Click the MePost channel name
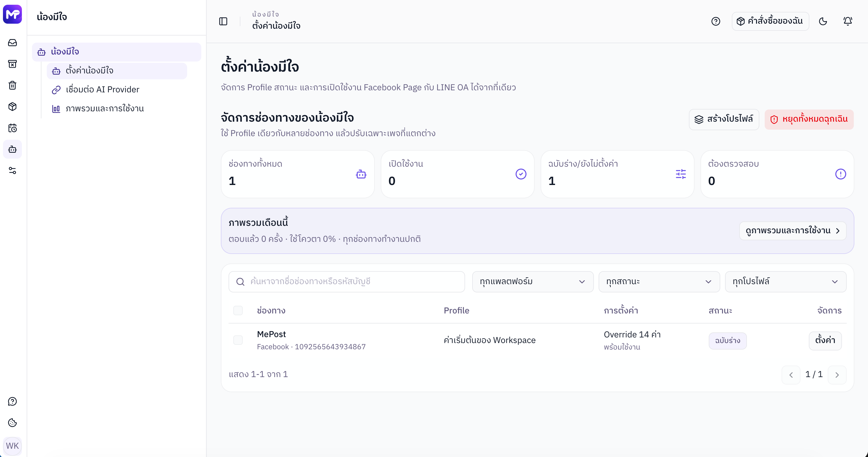 271,334
